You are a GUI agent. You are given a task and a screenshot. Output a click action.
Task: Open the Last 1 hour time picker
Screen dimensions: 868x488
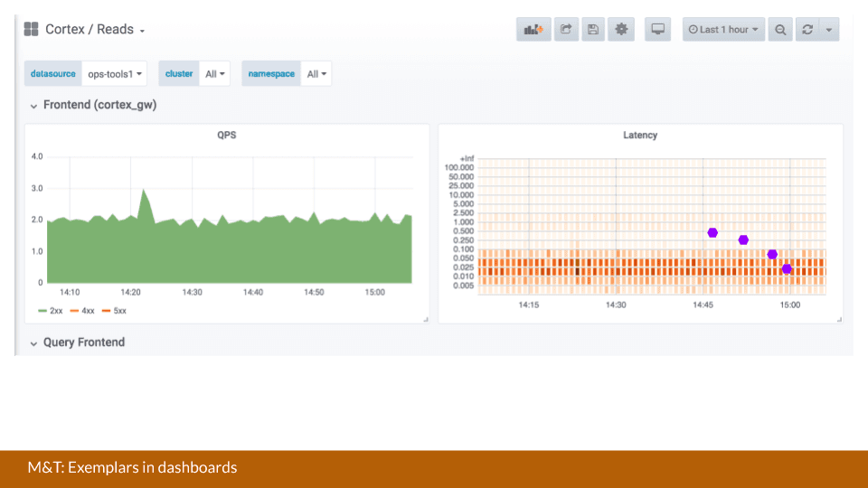(x=723, y=29)
